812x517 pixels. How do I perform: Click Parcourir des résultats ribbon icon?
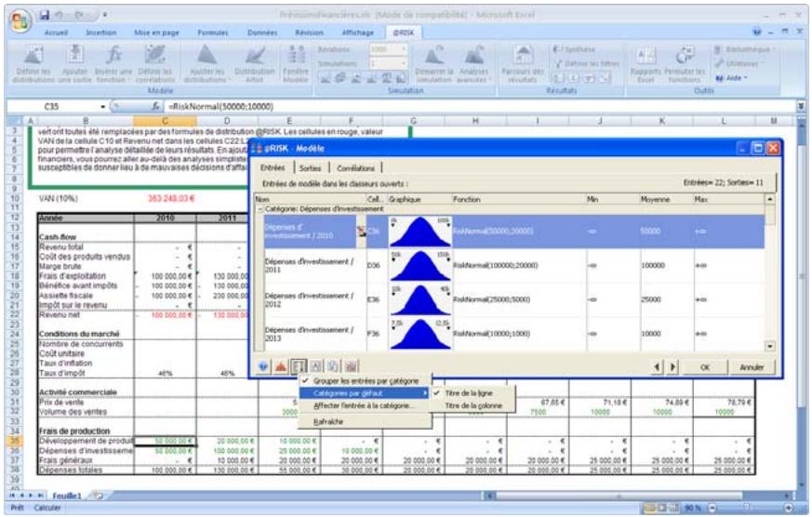coord(527,65)
